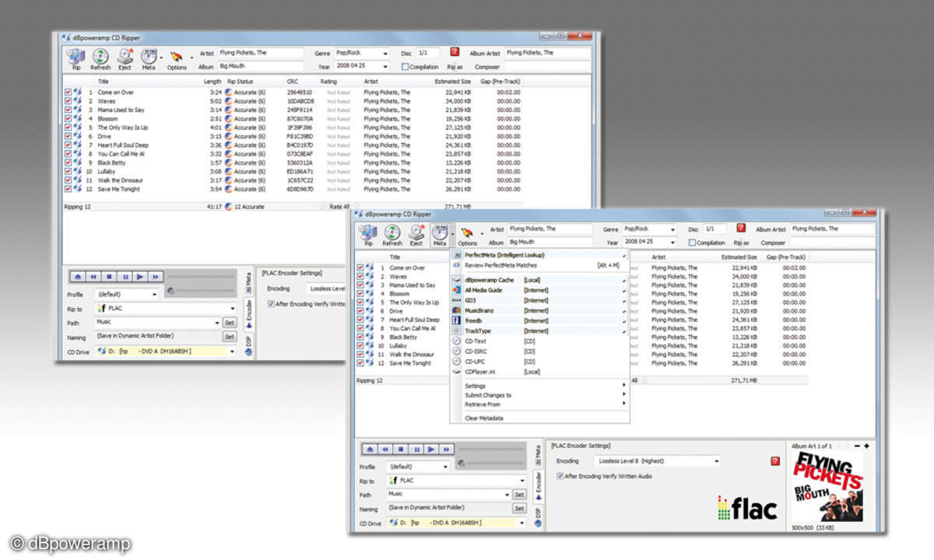Click rewind button in back window player
The width and height of the screenshot is (934, 560).
click(x=93, y=276)
